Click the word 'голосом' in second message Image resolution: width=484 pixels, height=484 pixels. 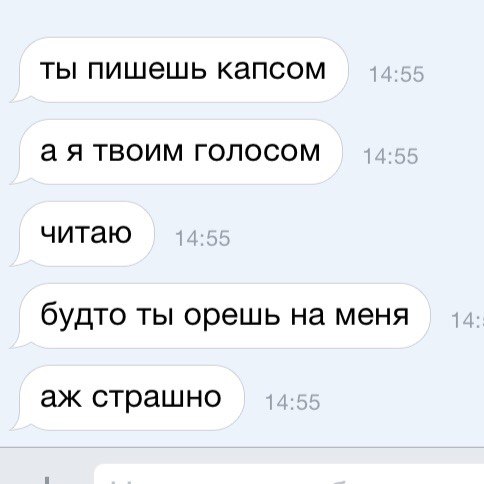(257, 152)
